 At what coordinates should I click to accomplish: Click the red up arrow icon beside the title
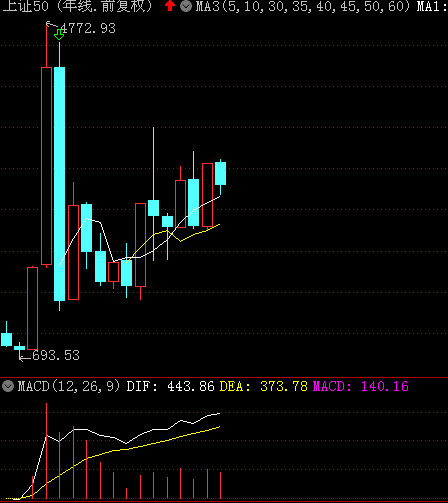click(x=170, y=6)
